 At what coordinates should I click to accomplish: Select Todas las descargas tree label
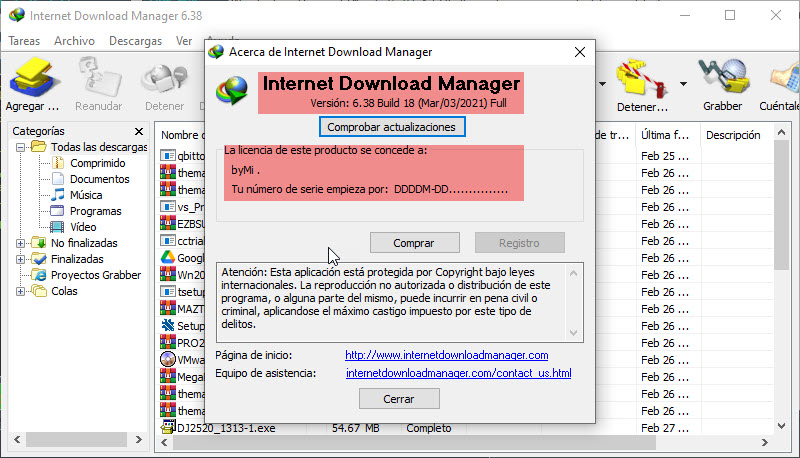pyautogui.click(x=99, y=147)
